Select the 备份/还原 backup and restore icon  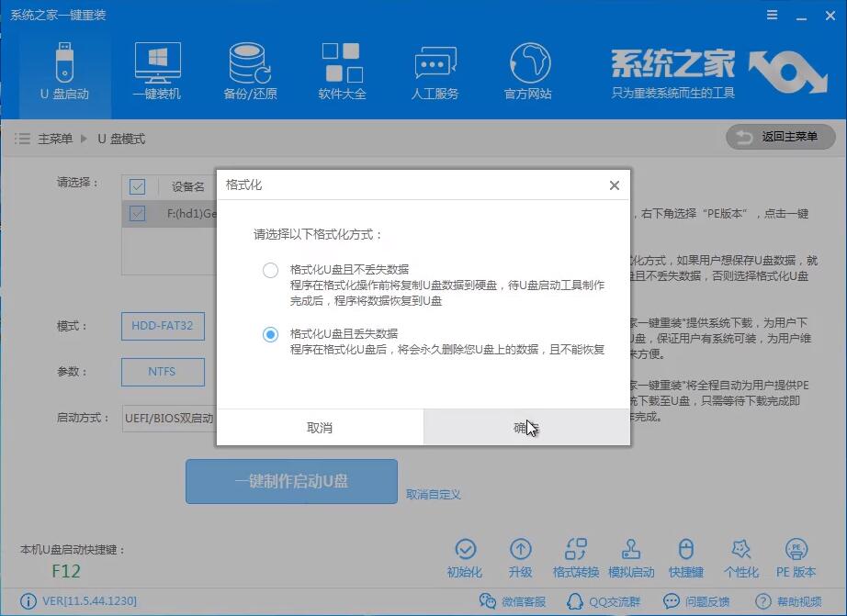[x=249, y=69]
